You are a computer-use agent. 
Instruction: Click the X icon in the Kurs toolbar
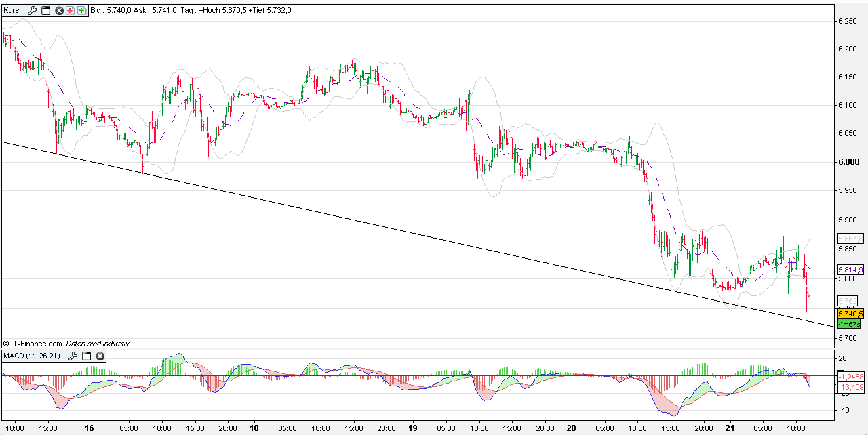point(59,10)
